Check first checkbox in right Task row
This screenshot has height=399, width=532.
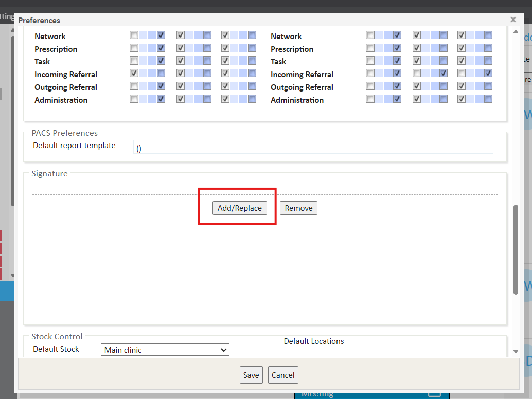[x=370, y=61]
